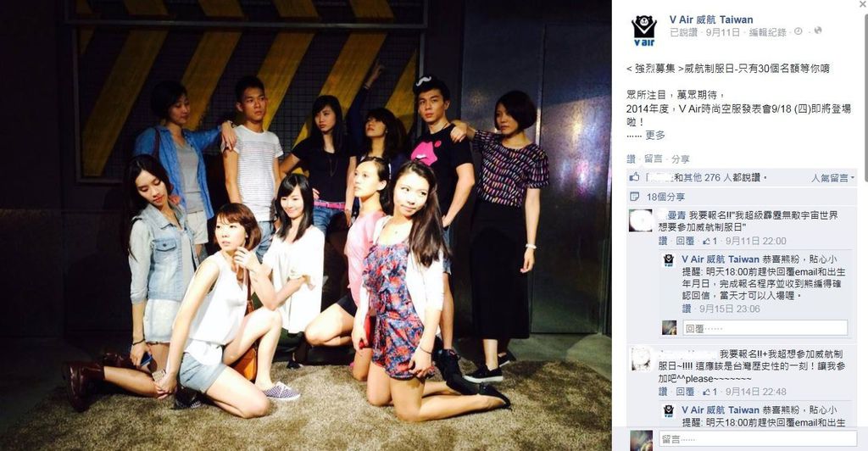Click the clock icon beside 編輯紀錄
Viewport: 868px width, 451px height.
tap(798, 31)
